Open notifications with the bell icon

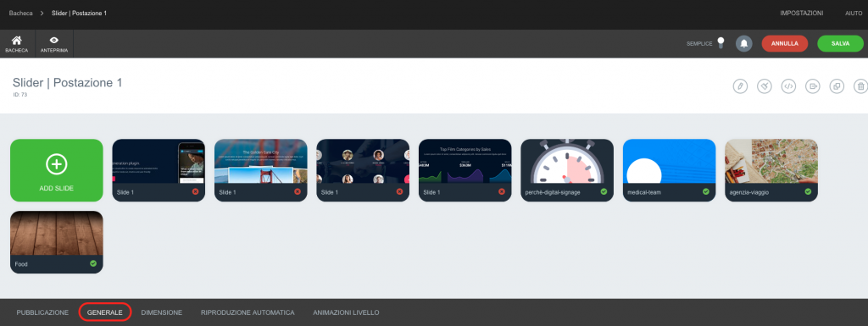click(744, 44)
